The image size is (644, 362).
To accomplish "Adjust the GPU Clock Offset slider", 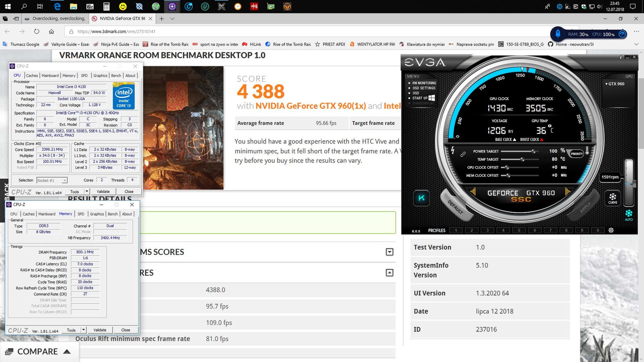I will 507,168.
